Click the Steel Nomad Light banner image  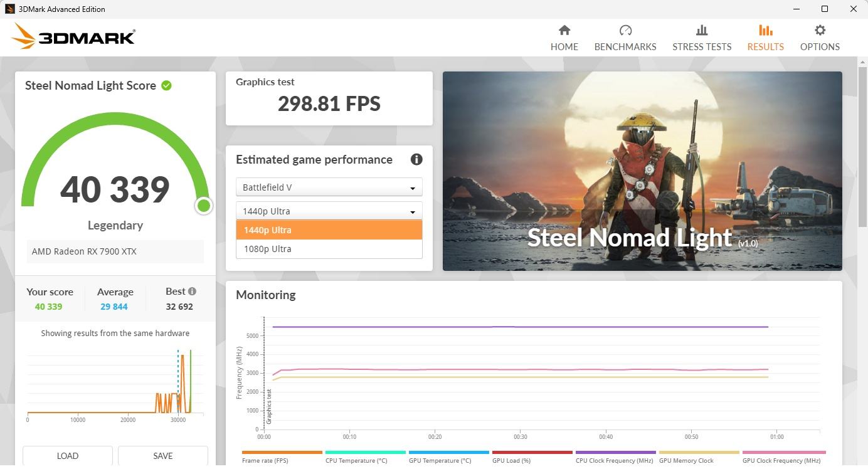(642, 171)
